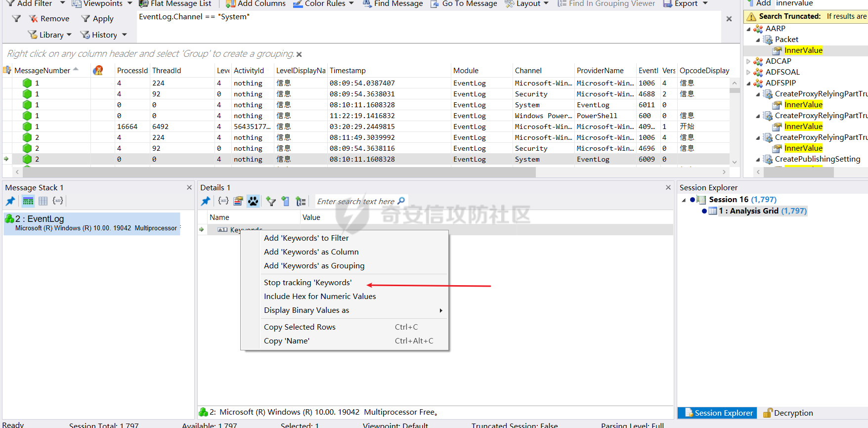This screenshot has width=868, height=428.
Task: Toggle the grid layout view in Message Stack
Action: click(x=43, y=201)
